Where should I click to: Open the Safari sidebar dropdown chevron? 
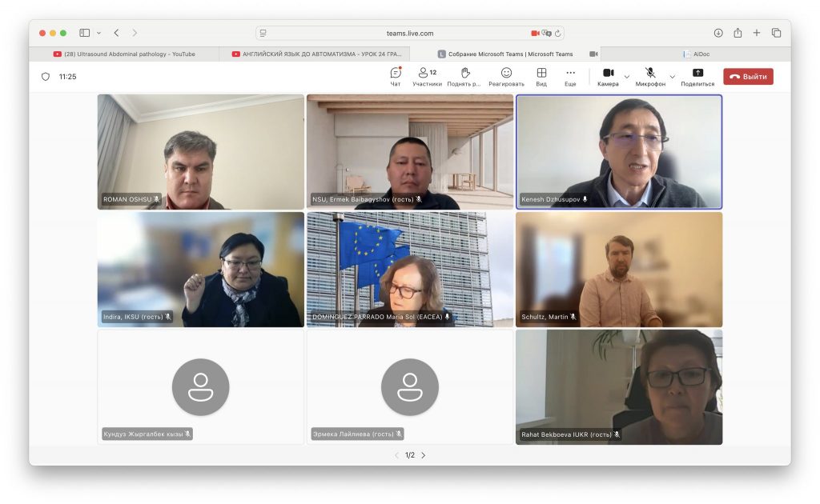pos(99,33)
